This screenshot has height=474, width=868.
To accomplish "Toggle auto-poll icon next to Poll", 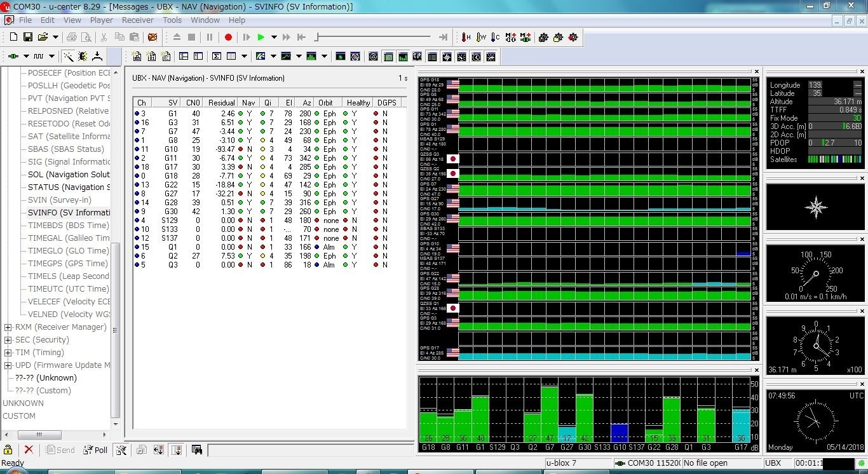I will (121, 450).
